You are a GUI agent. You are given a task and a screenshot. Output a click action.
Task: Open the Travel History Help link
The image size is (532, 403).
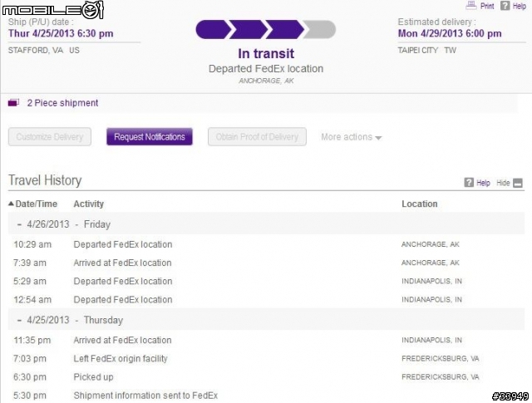pyautogui.click(x=483, y=183)
